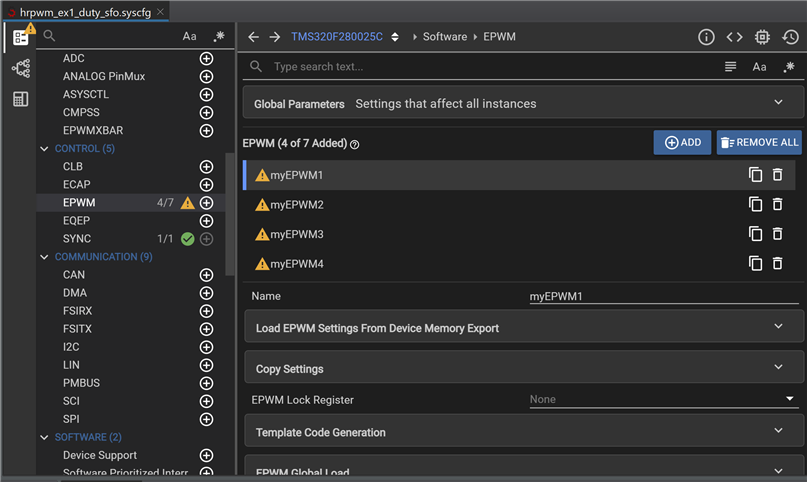The height and width of the screenshot is (482, 807).
Task: Show generated code view icon
Action: point(734,37)
